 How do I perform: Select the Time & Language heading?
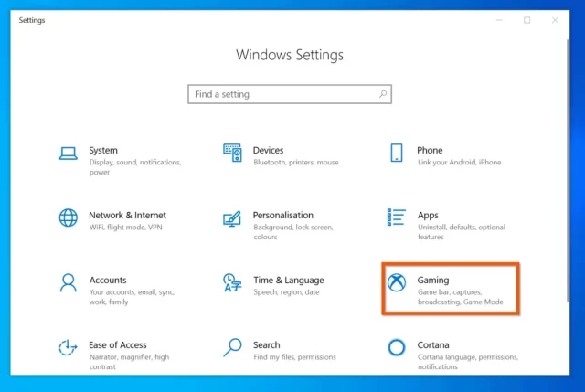[x=289, y=281]
